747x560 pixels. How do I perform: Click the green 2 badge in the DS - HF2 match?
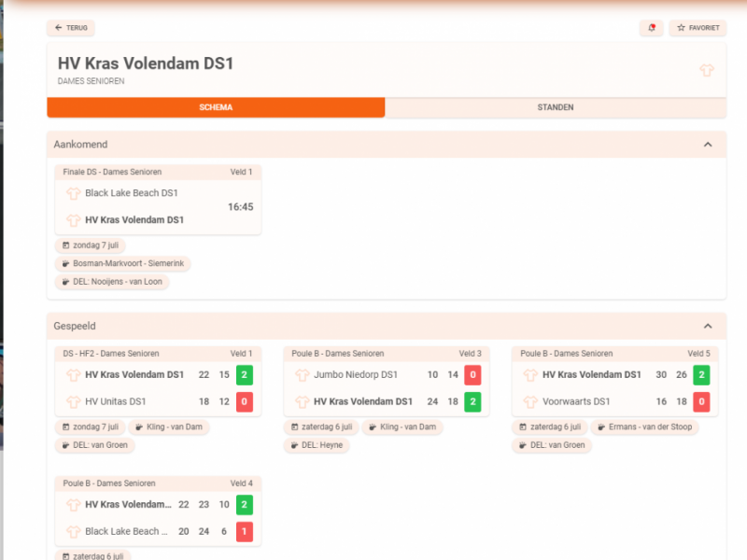pos(245,375)
